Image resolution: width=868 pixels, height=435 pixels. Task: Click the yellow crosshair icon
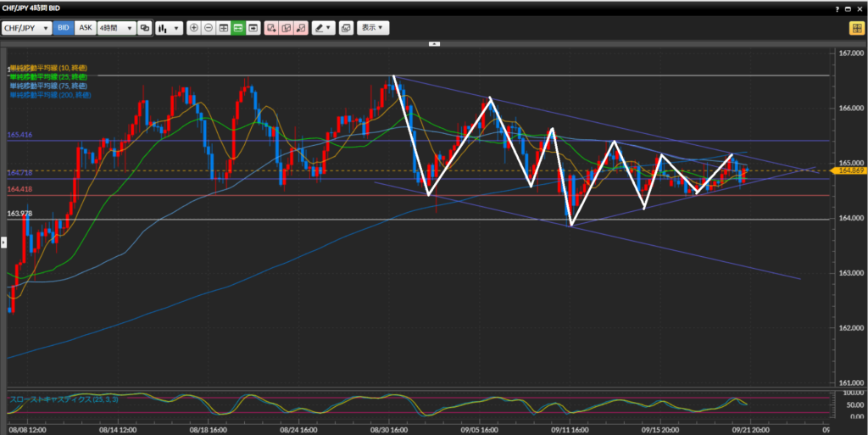[x=856, y=28]
